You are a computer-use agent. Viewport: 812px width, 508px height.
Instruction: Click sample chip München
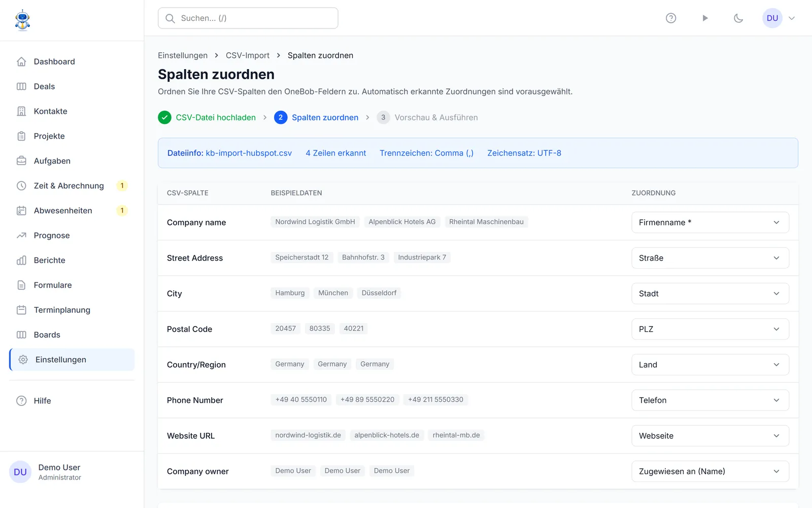[x=333, y=293]
